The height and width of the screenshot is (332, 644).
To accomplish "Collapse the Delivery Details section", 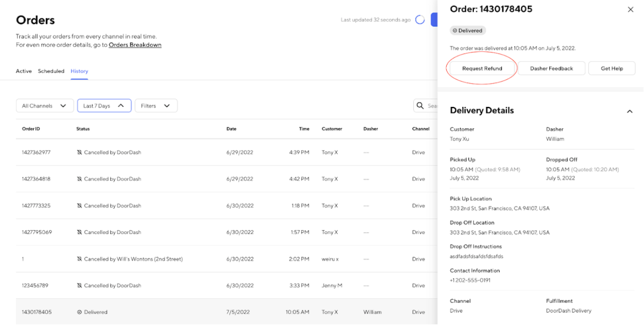I will [630, 111].
